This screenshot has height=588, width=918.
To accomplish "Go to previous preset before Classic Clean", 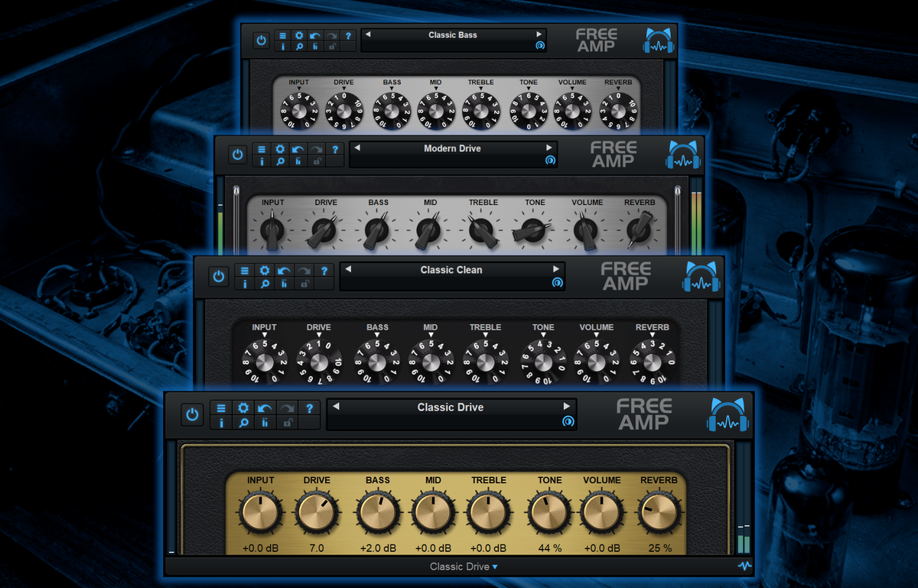I will click(348, 270).
